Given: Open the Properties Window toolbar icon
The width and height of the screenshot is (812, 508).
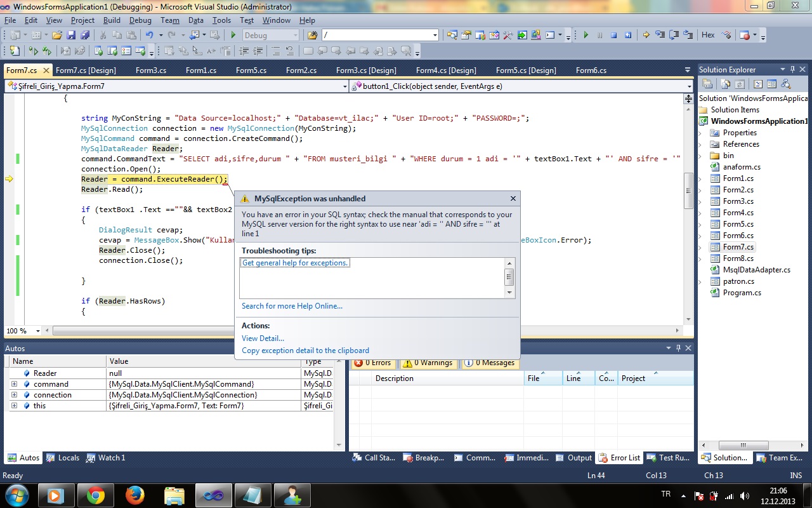Looking at the screenshot, I should coord(466,36).
